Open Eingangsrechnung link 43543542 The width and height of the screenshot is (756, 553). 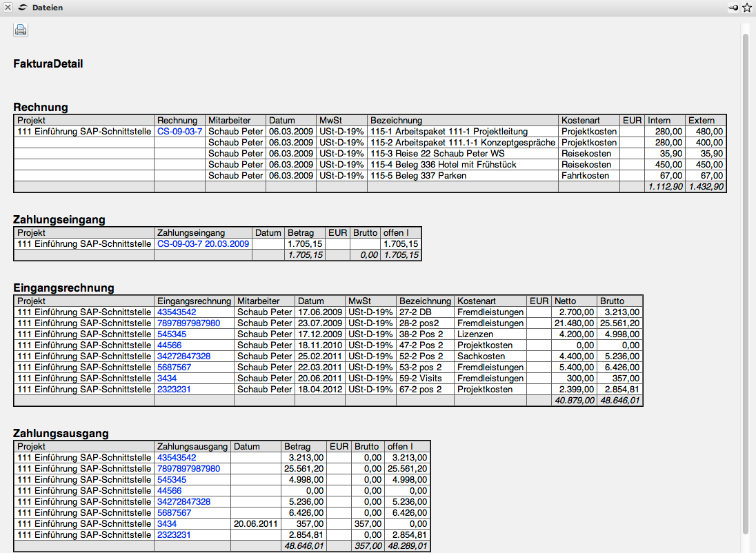(x=177, y=312)
